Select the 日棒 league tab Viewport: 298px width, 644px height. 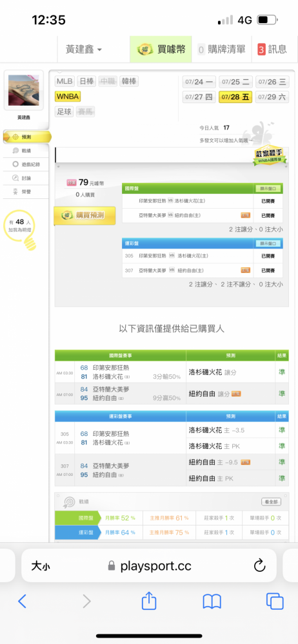click(86, 81)
